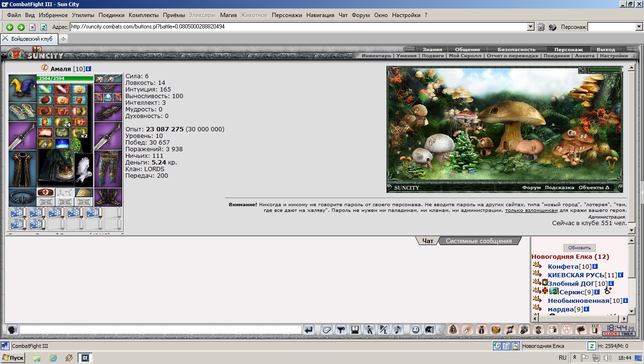This screenshot has height=364, width=644.
Task: Open info icon next to Амаля
Action: point(89,69)
